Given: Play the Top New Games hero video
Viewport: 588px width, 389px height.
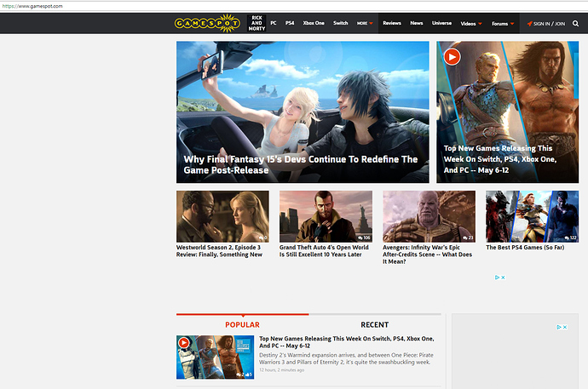Looking at the screenshot, I should point(452,57).
